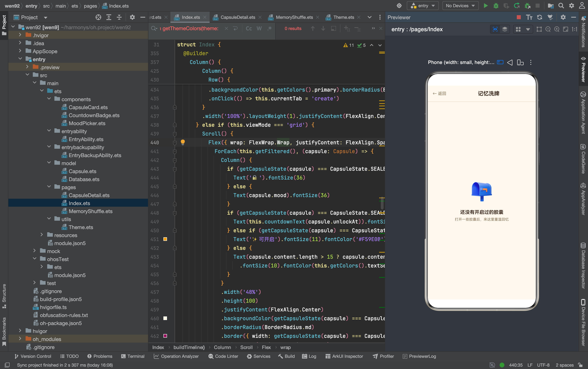Click the stop icon in the main toolbar

click(x=537, y=6)
